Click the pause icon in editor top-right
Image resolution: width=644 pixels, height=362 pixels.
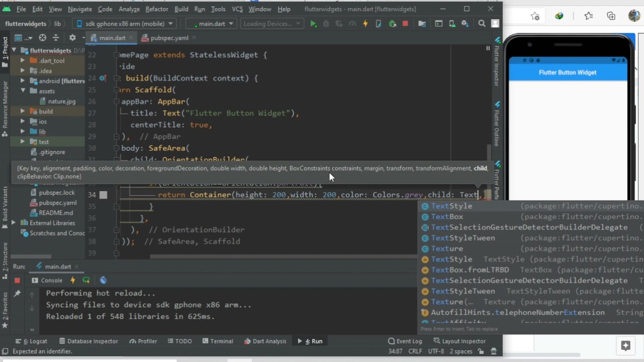pyautogui.click(x=488, y=48)
